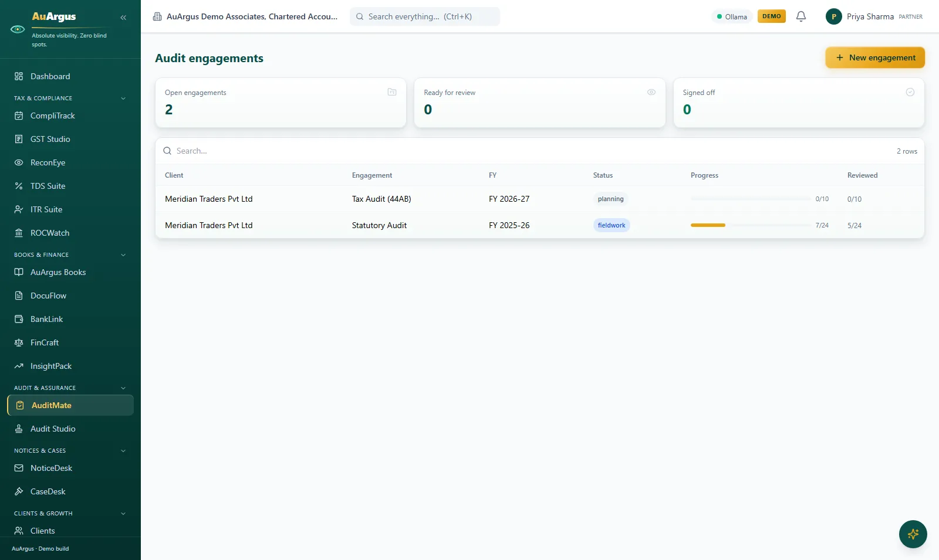Image resolution: width=939 pixels, height=560 pixels.
Task: Navigate to NoticeDesk
Action: pyautogui.click(x=70, y=468)
